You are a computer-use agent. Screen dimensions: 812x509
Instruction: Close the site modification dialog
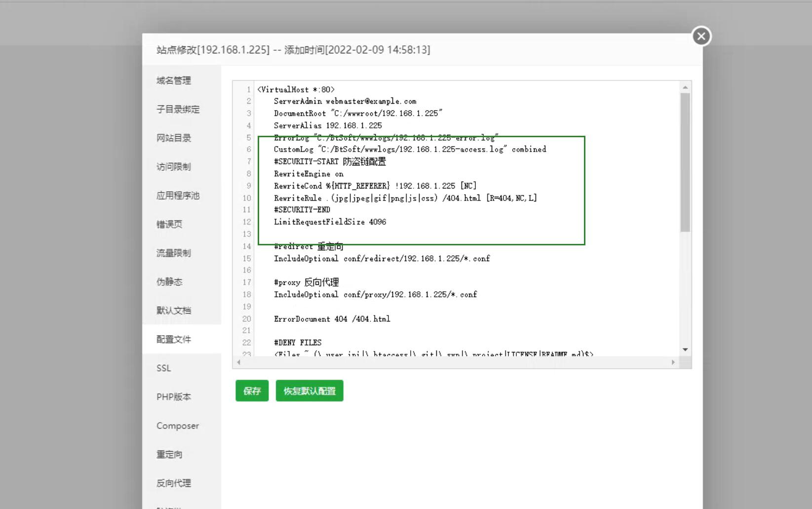click(x=701, y=36)
